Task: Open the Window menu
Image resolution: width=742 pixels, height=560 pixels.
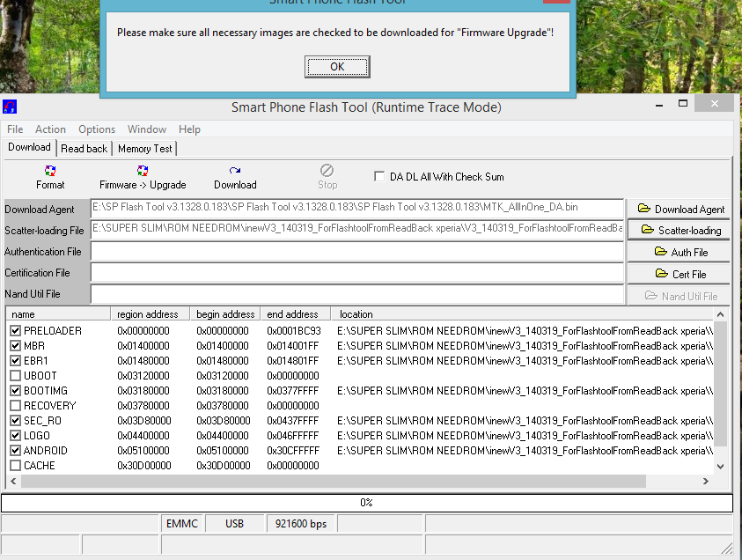Action: point(147,129)
